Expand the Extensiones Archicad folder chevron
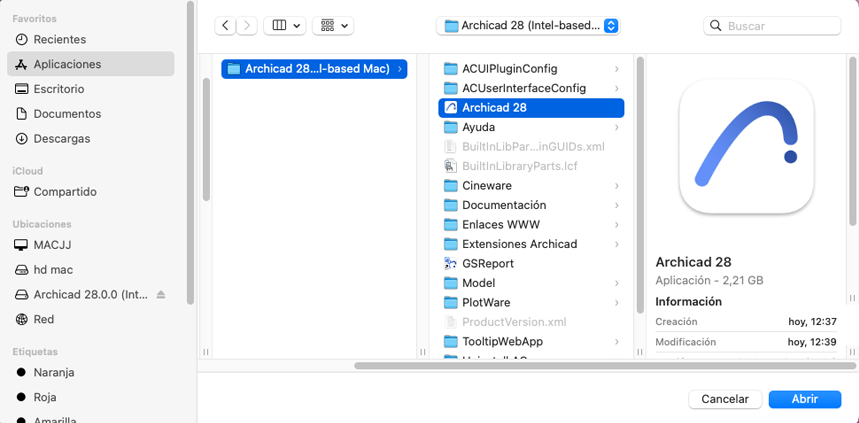 click(617, 244)
